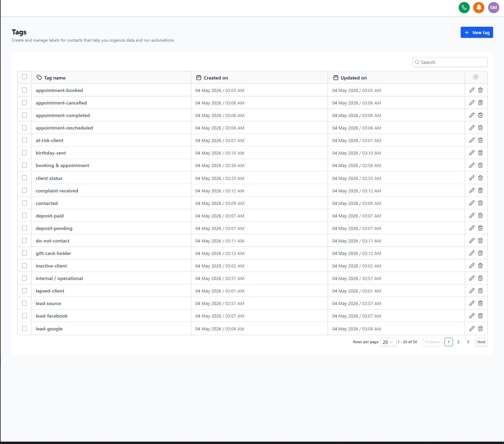Image resolution: width=504 pixels, height=444 pixels.
Task: Click the deposit-pending tag name
Action: coord(54,228)
